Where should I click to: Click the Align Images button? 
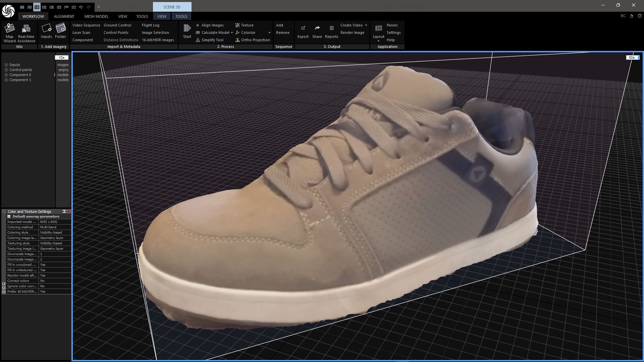click(212, 25)
